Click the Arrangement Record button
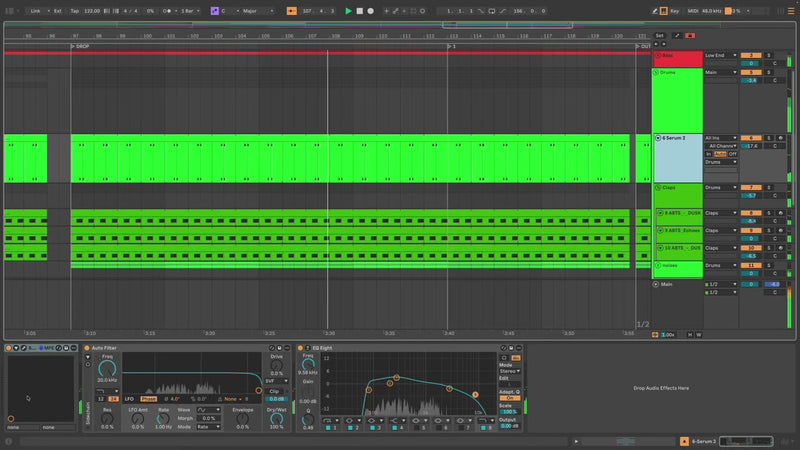800x450 pixels. [370, 11]
